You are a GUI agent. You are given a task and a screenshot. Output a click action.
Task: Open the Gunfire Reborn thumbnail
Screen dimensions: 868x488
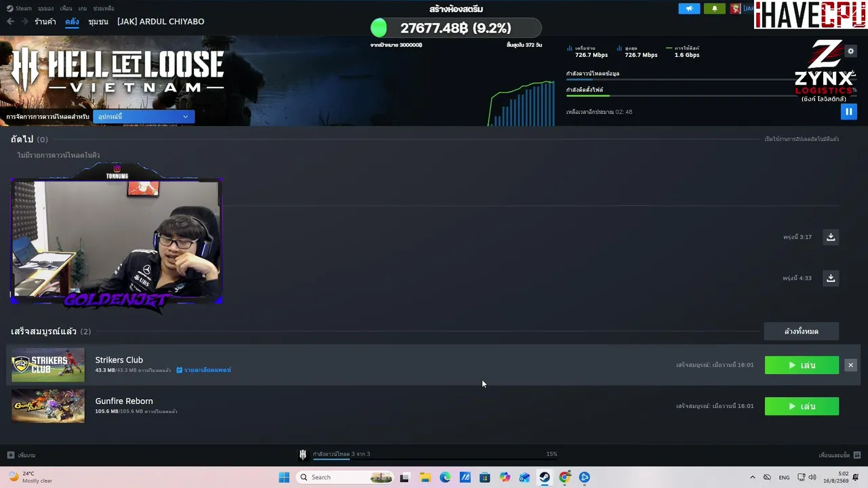coord(48,406)
